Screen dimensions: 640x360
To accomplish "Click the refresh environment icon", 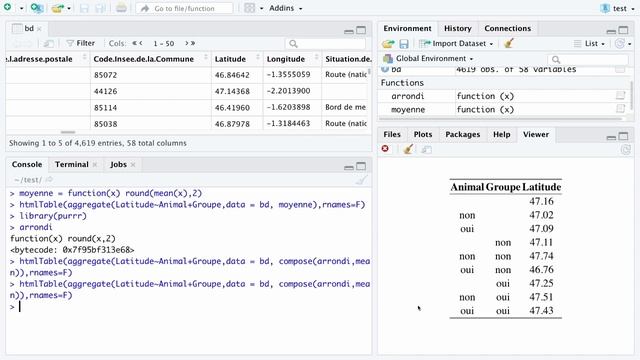I will (620, 43).
